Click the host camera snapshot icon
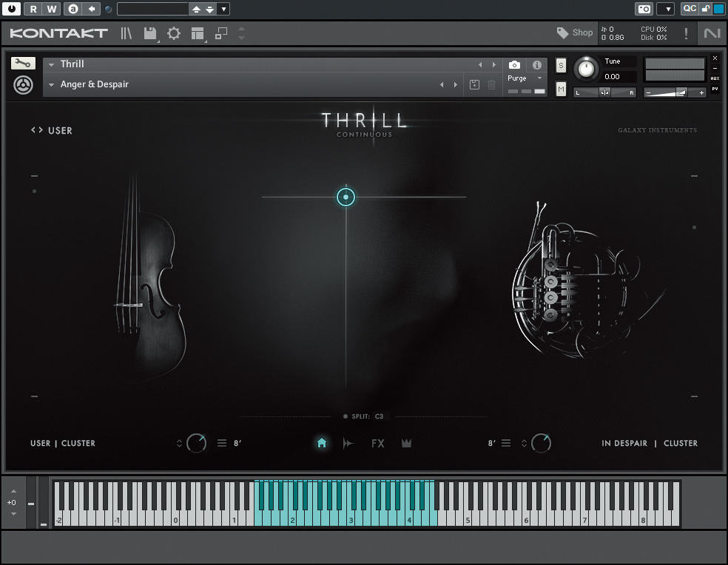Image resolution: width=728 pixels, height=565 pixels. [x=644, y=9]
